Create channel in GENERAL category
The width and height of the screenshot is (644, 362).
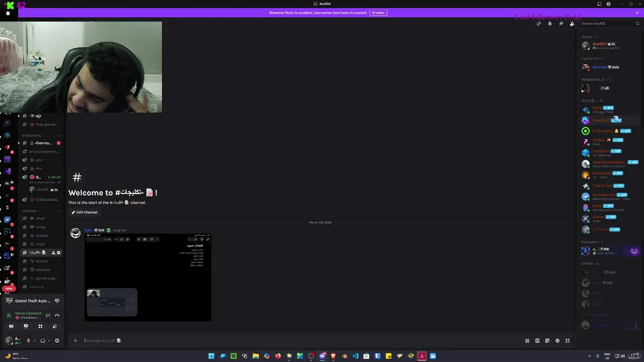click(x=58, y=211)
